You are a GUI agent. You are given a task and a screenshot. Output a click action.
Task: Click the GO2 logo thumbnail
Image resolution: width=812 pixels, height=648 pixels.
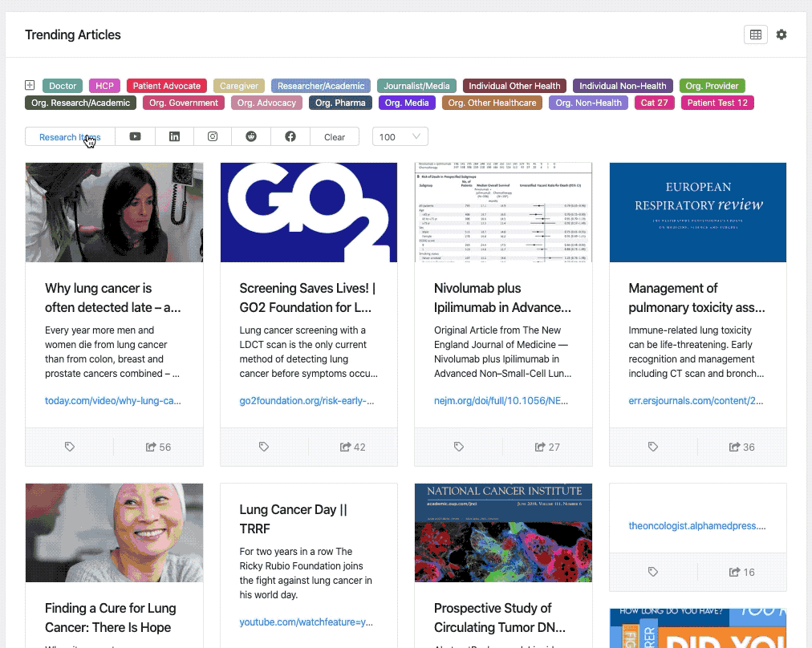[309, 213]
